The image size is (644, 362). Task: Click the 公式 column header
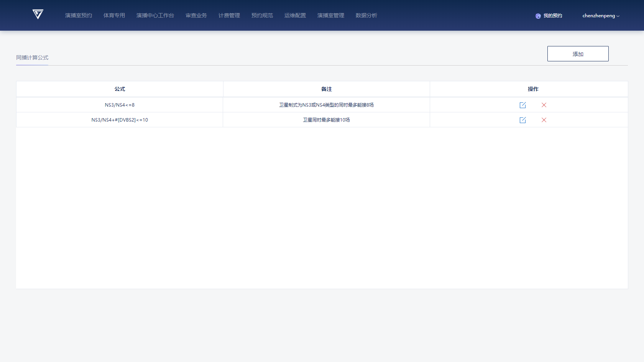(x=120, y=89)
